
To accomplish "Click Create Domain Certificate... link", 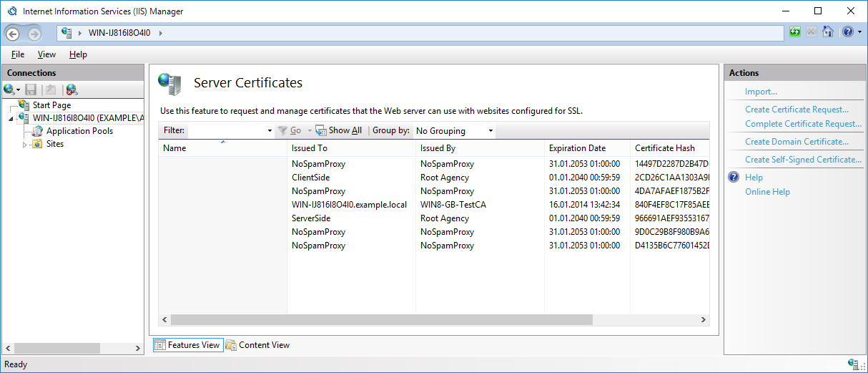I will point(797,142).
